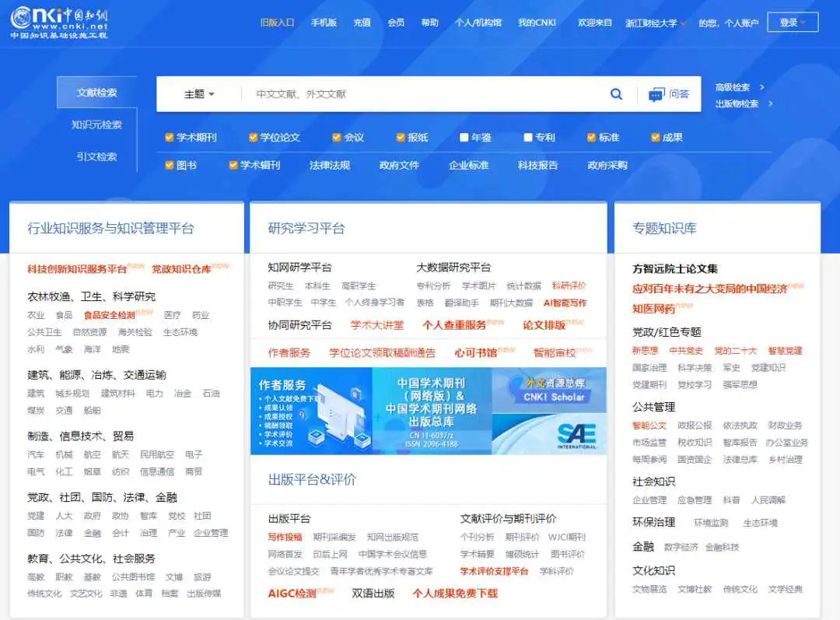This screenshot has height=620, width=840.
Task: Toggle the 会议 checkbox
Action: pos(337,138)
